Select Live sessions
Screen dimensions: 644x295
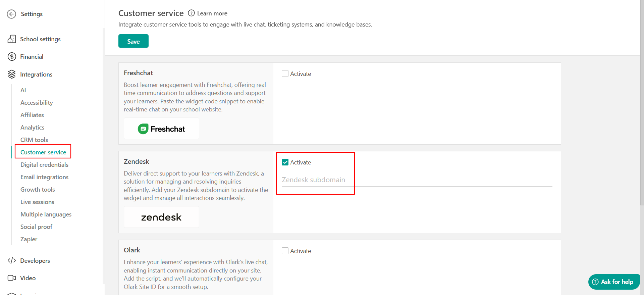coord(37,202)
